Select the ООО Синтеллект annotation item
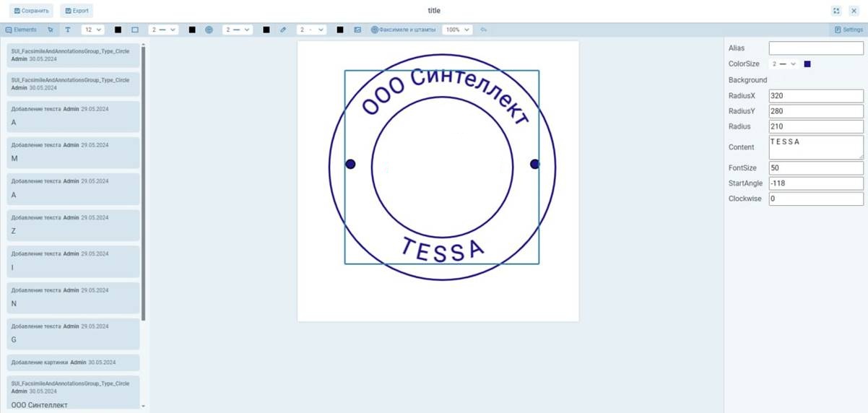Image resolution: width=868 pixels, height=413 pixels. click(x=72, y=394)
